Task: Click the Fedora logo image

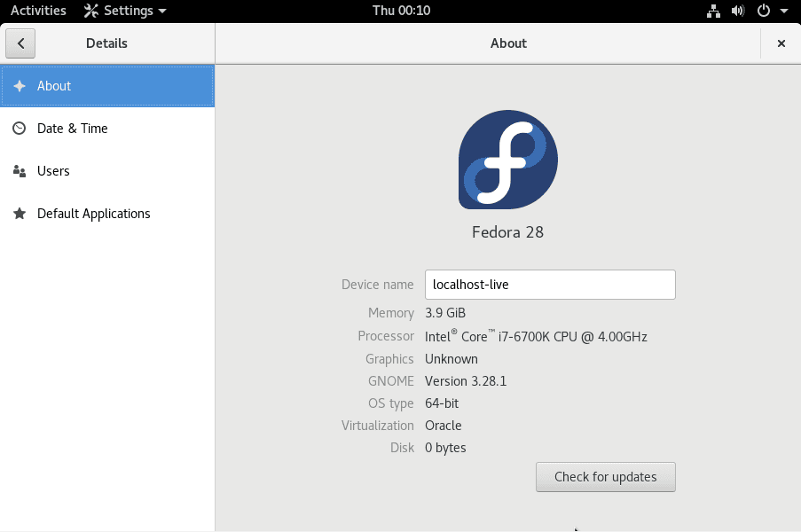Action: pyautogui.click(x=507, y=160)
